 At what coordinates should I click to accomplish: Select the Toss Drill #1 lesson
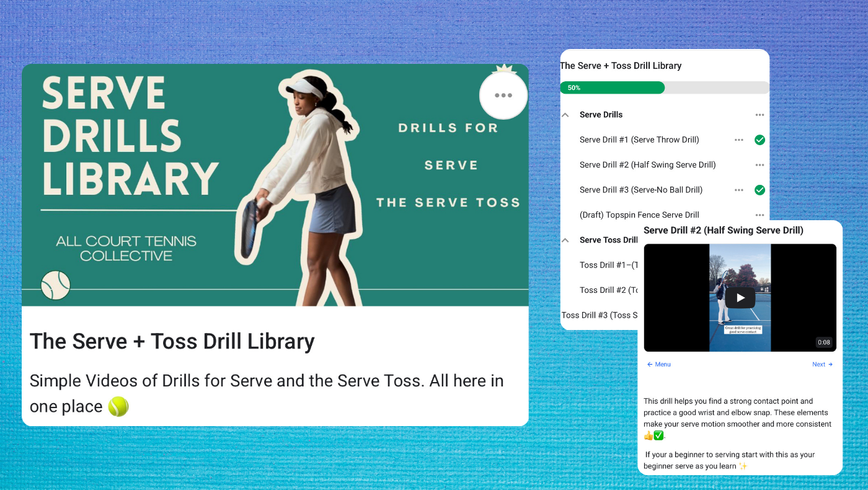pyautogui.click(x=609, y=265)
